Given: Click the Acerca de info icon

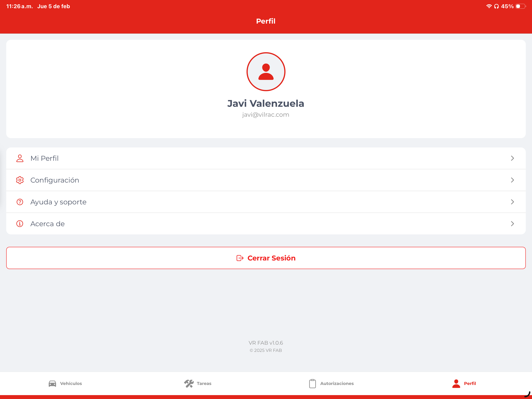Looking at the screenshot, I should tap(20, 224).
